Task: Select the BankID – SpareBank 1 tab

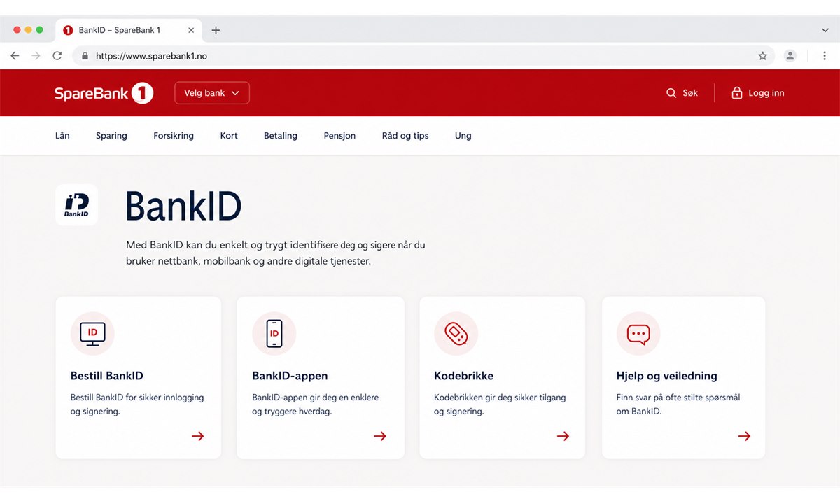Action: [128, 30]
